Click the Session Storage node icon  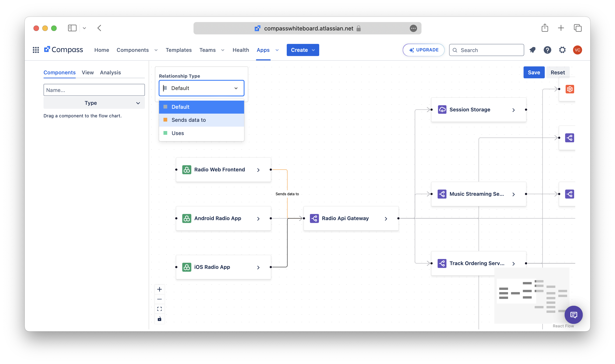click(442, 110)
